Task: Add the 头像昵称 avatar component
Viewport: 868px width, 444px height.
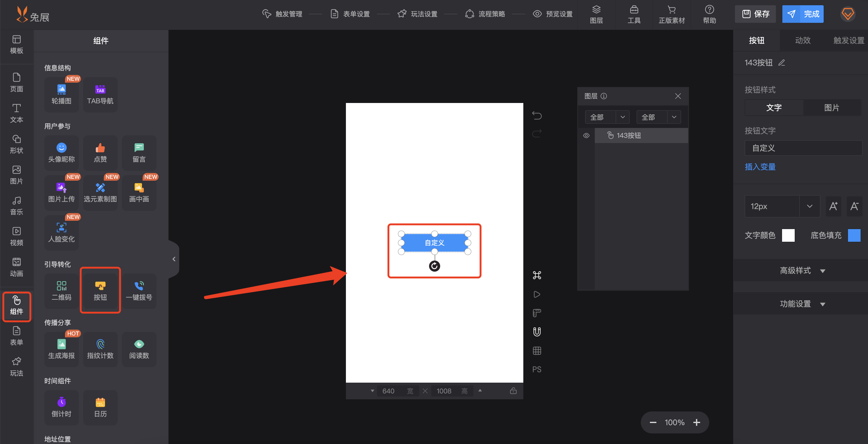Action: pyautogui.click(x=61, y=153)
